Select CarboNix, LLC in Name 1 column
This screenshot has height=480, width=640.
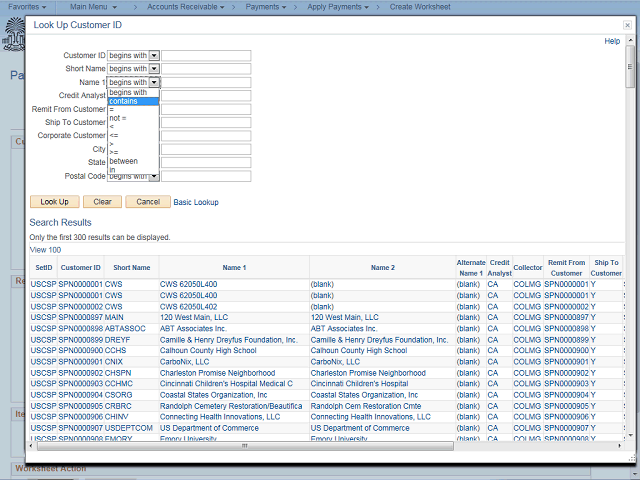pos(184,362)
